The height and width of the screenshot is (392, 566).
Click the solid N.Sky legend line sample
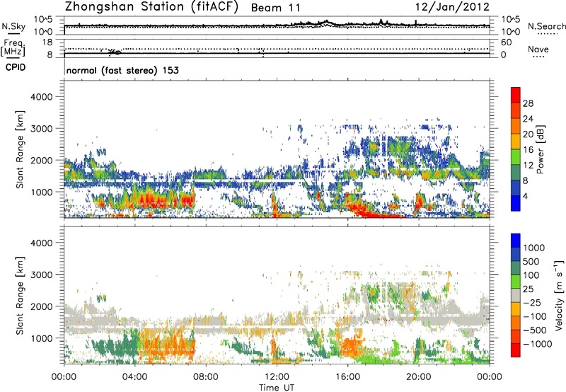pyautogui.click(x=13, y=33)
